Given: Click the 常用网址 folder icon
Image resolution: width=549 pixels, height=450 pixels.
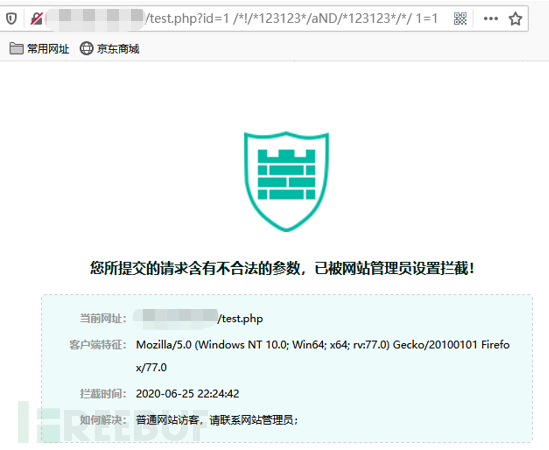Looking at the screenshot, I should (x=16, y=48).
